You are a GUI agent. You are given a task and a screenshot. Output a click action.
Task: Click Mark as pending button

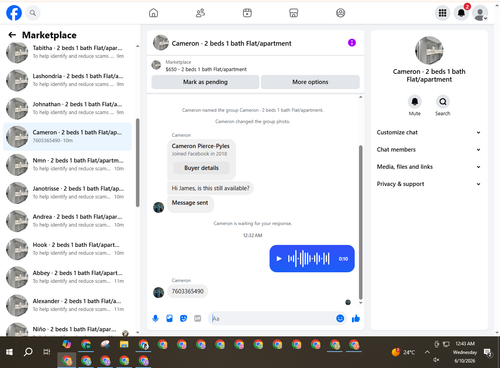tap(205, 82)
